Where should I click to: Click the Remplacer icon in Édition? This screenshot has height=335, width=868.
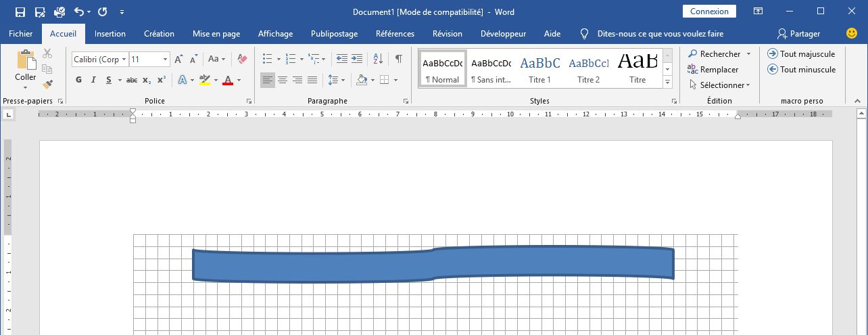point(692,69)
